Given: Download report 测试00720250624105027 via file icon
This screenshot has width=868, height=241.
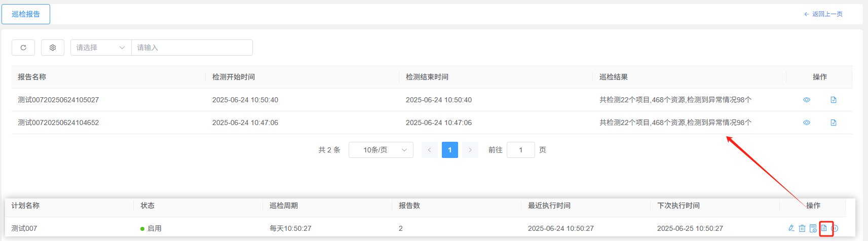Looking at the screenshot, I should pos(834,100).
